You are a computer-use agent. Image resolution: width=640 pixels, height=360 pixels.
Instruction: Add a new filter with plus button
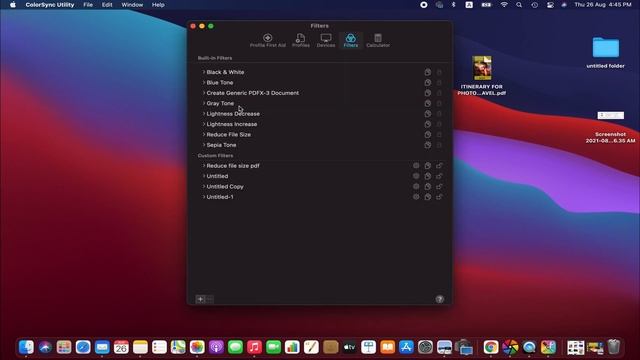200,299
